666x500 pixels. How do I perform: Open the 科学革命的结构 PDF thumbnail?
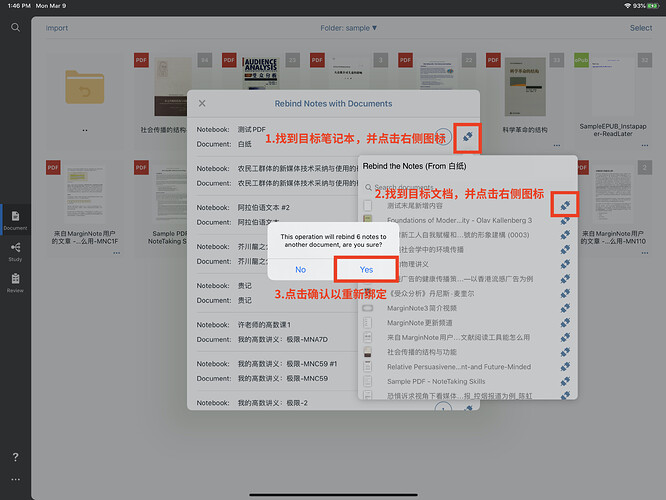coord(525,87)
